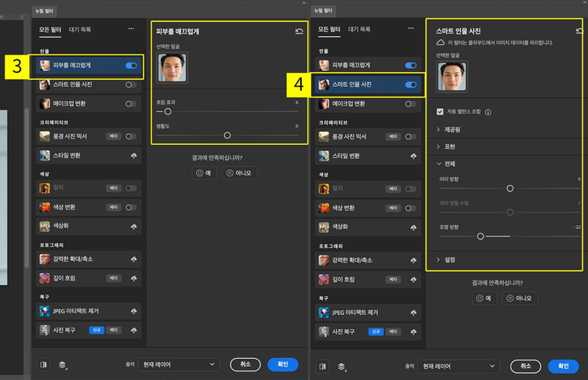Download 강력한 확대/축소 filter in right panel
This screenshot has height=380, width=588.
(413, 260)
